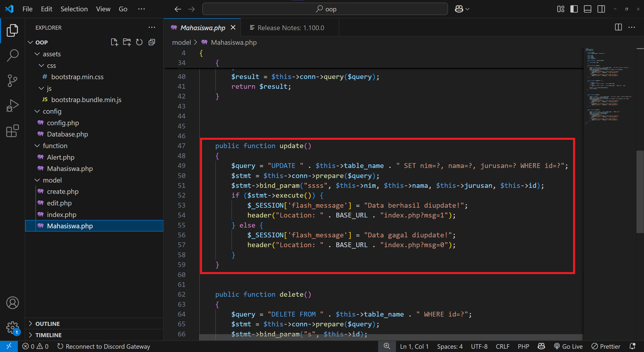Click the New File icon in explorer
The image size is (644, 352).
(x=114, y=42)
